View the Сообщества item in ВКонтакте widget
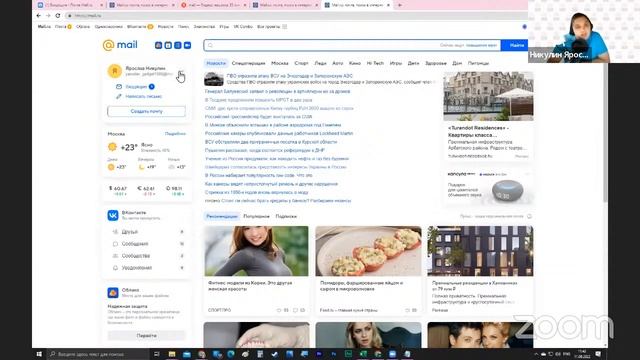The height and width of the screenshot is (360, 640). tap(148, 256)
